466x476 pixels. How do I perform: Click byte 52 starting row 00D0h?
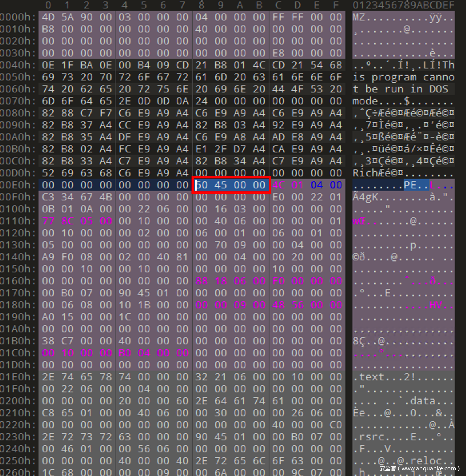tap(48, 173)
